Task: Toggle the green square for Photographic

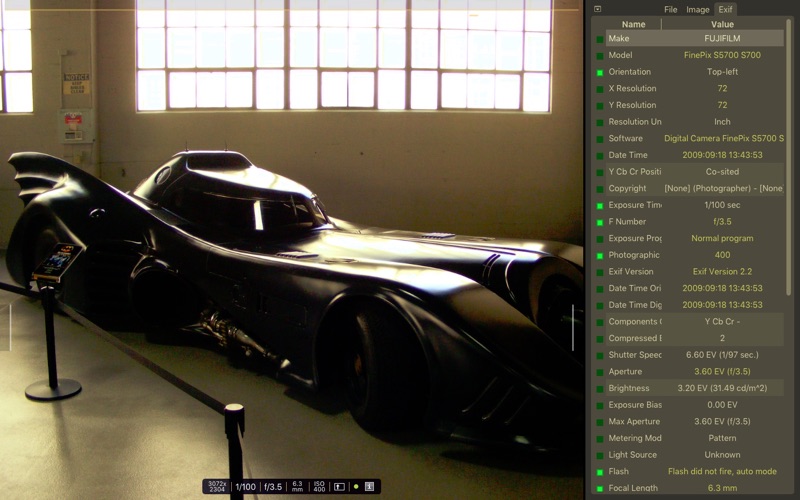Action: 599,256
